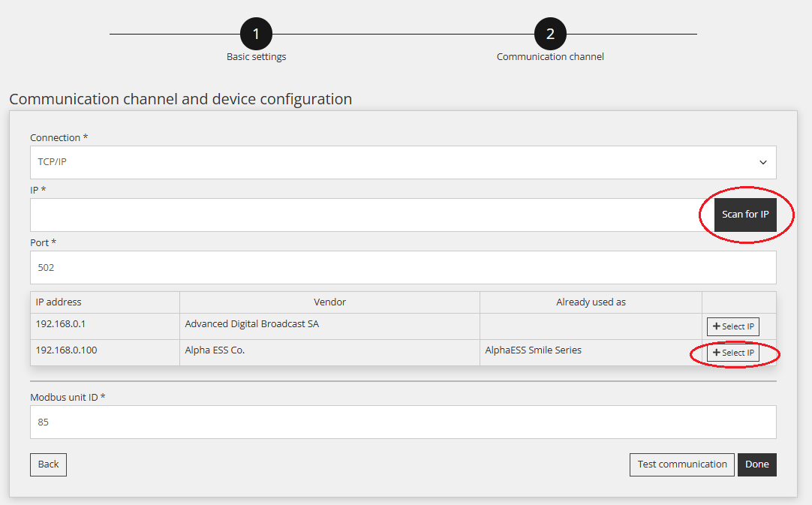Finish setup with the Done button
Screen dimensions: 812x505
pyautogui.click(x=756, y=464)
